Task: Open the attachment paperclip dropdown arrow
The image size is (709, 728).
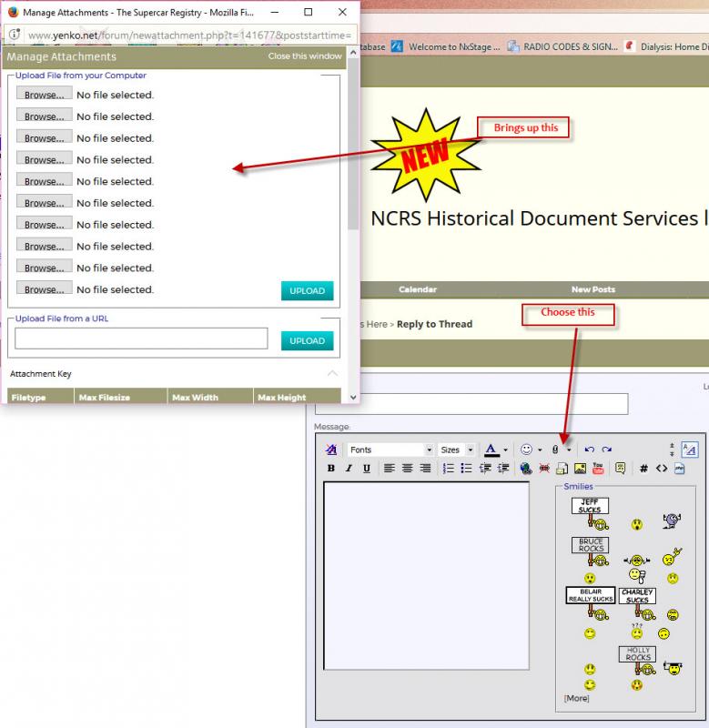Action: point(569,450)
